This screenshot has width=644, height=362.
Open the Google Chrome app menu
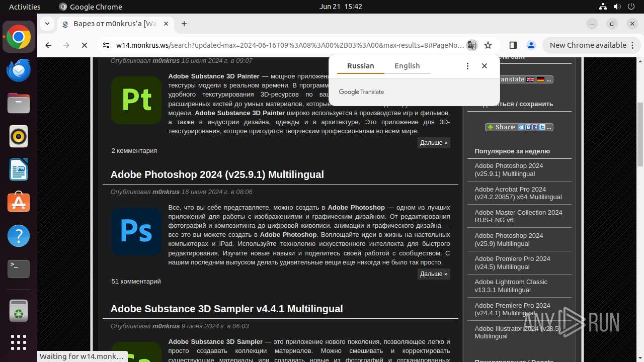point(91,7)
